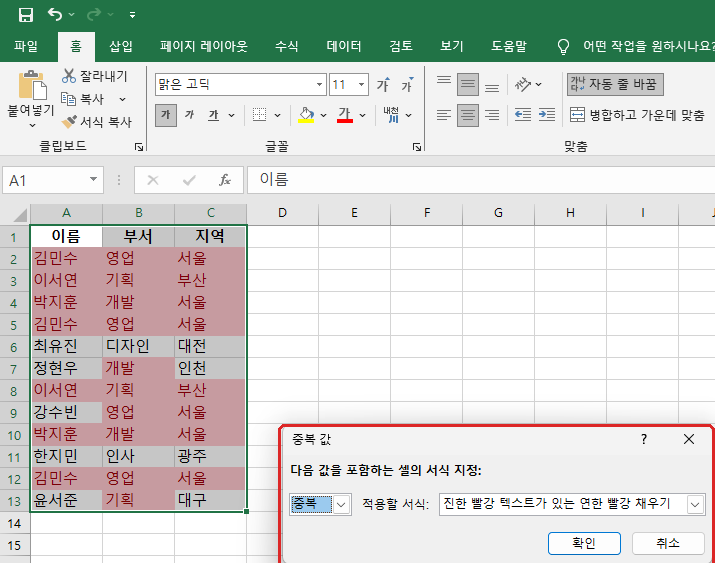715x563 pixels.
Task: Open the 클립보드 dialog launcher
Action: click(x=139, y=146)
